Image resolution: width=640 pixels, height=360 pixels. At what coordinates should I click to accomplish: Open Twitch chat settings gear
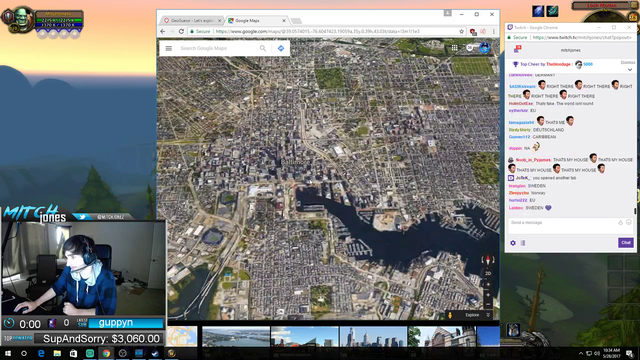pyautogui.click(x=513, y=243)
